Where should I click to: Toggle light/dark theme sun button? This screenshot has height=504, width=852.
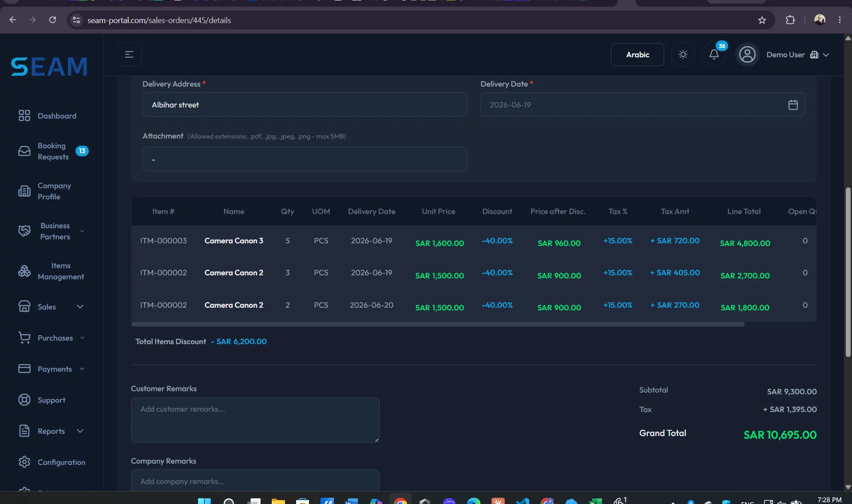pos(683,55)
